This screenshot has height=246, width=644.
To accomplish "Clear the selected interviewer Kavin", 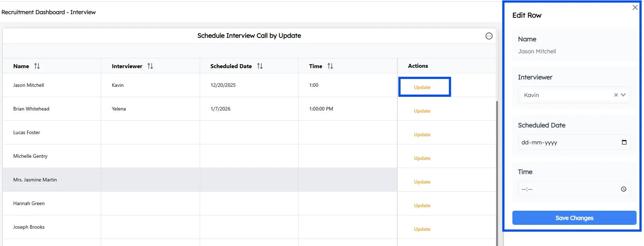I will pyautogui.click(x=616, y=95).
